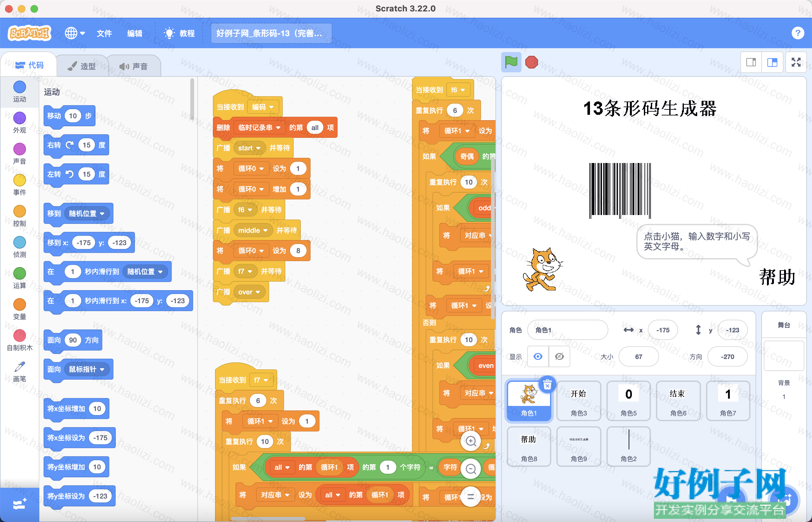The image size is (812, 522).
Task: Select sprite thumbnail 角色5
Action: (628, 401)
